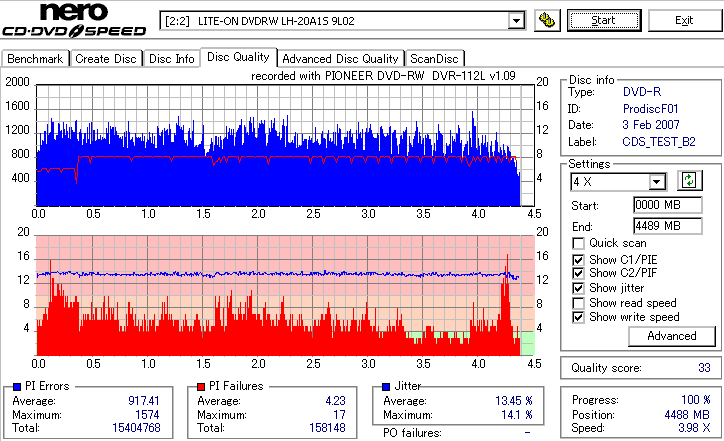
Task: Click the red PI Failures legend square
Action: click(201, 387)
